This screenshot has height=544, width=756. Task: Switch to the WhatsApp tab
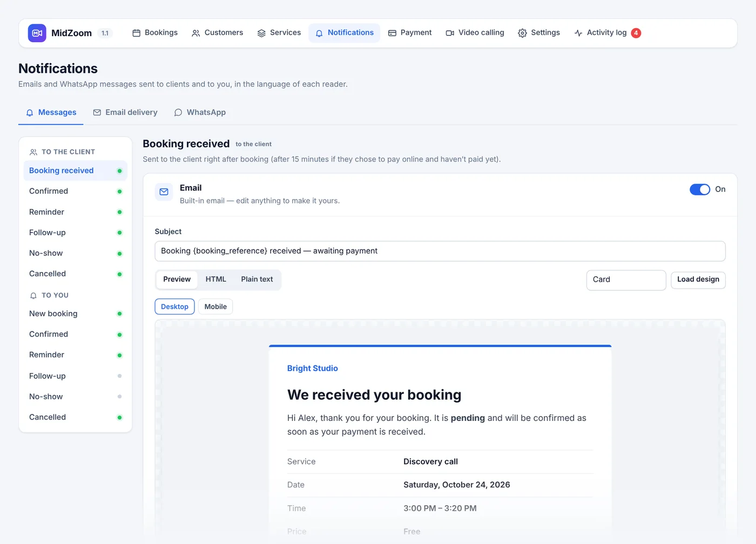[200, 112]
